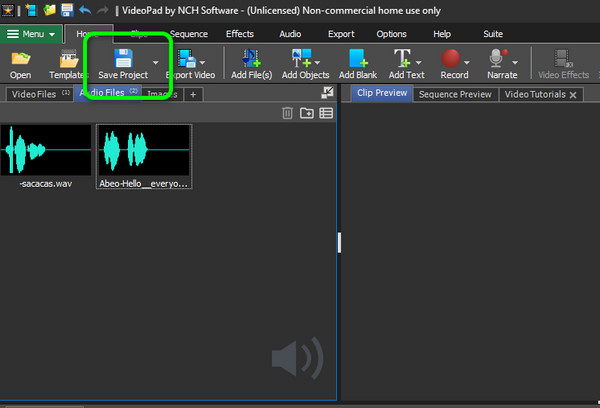Click the panel splitter handle between bin and preview

click(x=339, y=243)
